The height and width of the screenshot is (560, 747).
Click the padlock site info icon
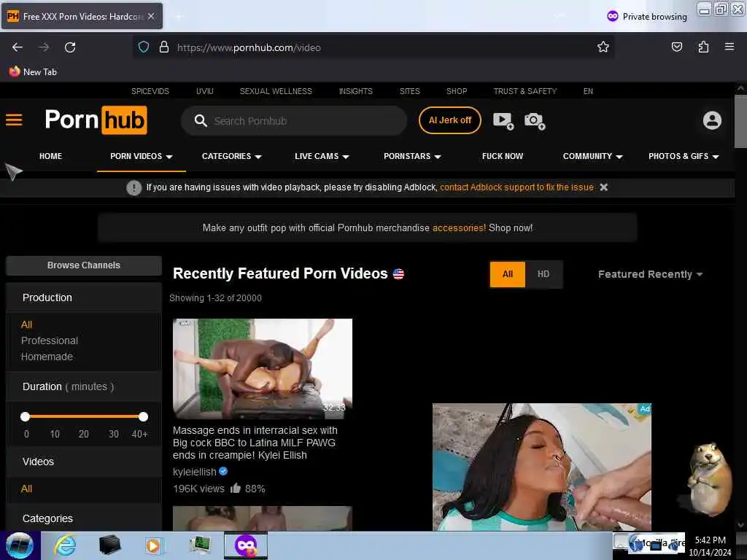tap(164, 47)
